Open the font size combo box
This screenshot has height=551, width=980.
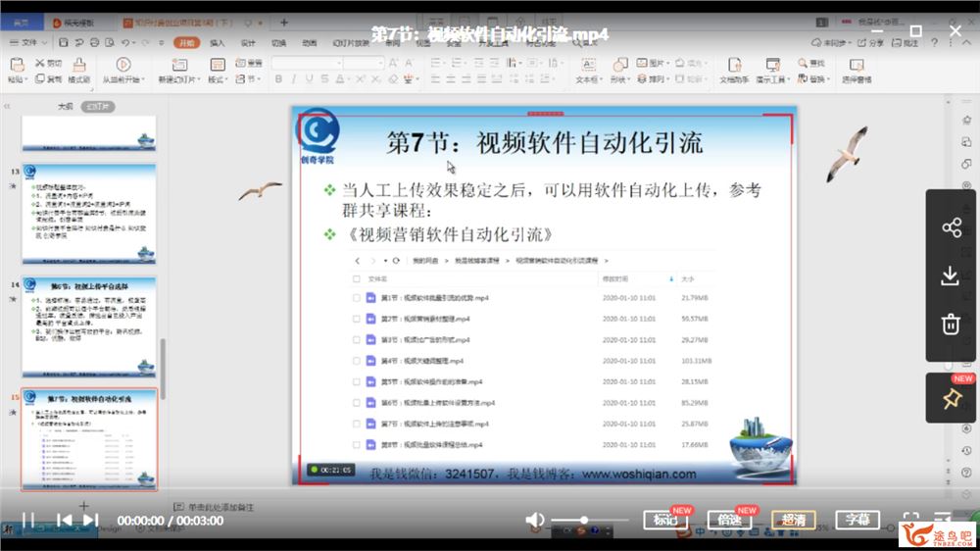click(364, 63)
